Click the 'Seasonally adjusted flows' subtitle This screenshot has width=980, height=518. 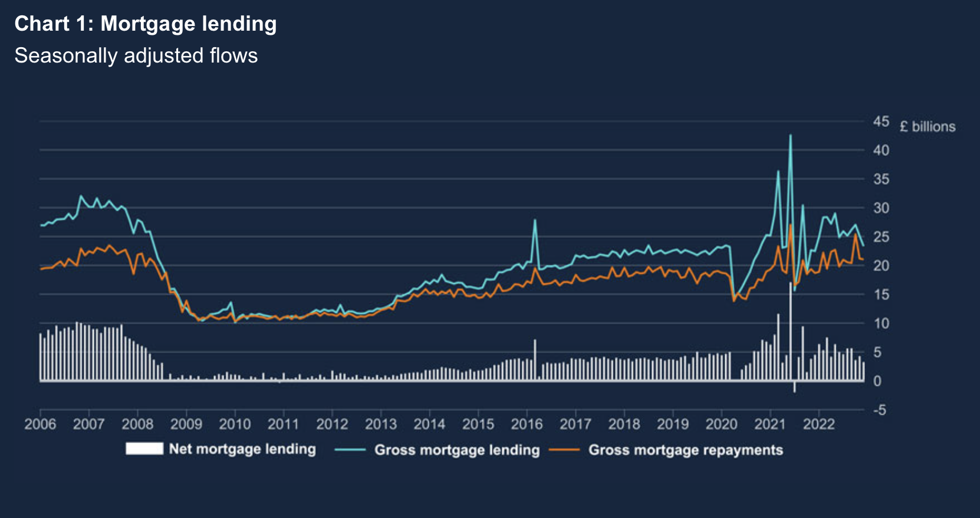click(x=136, y=55)
